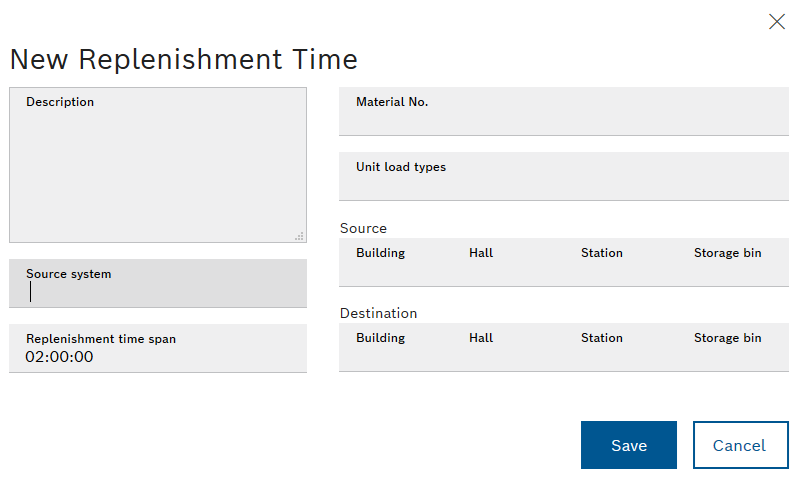Viewport: 796px width, 477px height.
Task: Grab the Description box resize handle
Action: click(300, 236)
